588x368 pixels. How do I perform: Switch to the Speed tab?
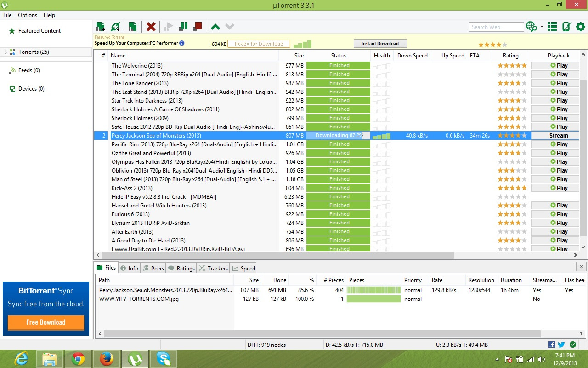tap(243, 268)
